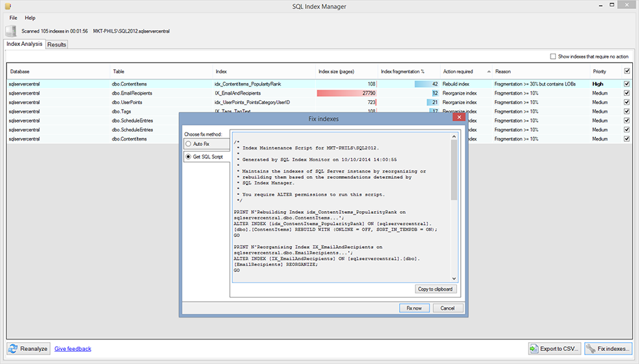Switch to the Index Analysis tab

click(25, 44)
